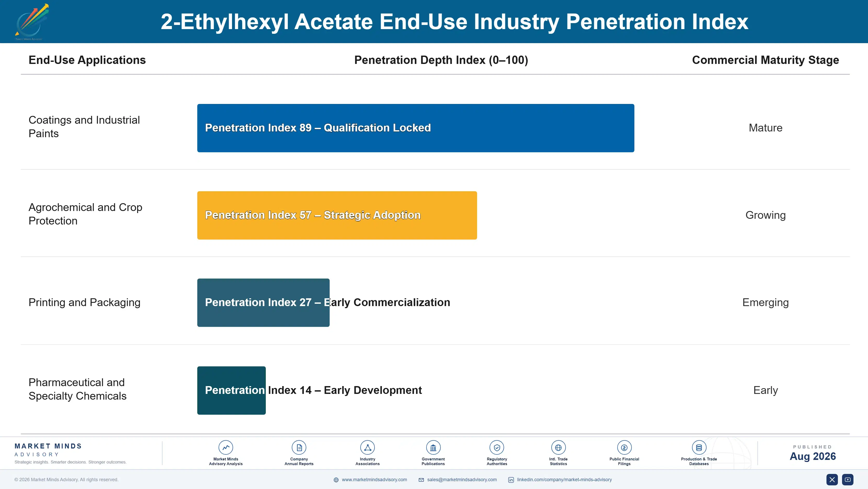Click the Commercial Maturity Stage header

click(x=765, y=60)
